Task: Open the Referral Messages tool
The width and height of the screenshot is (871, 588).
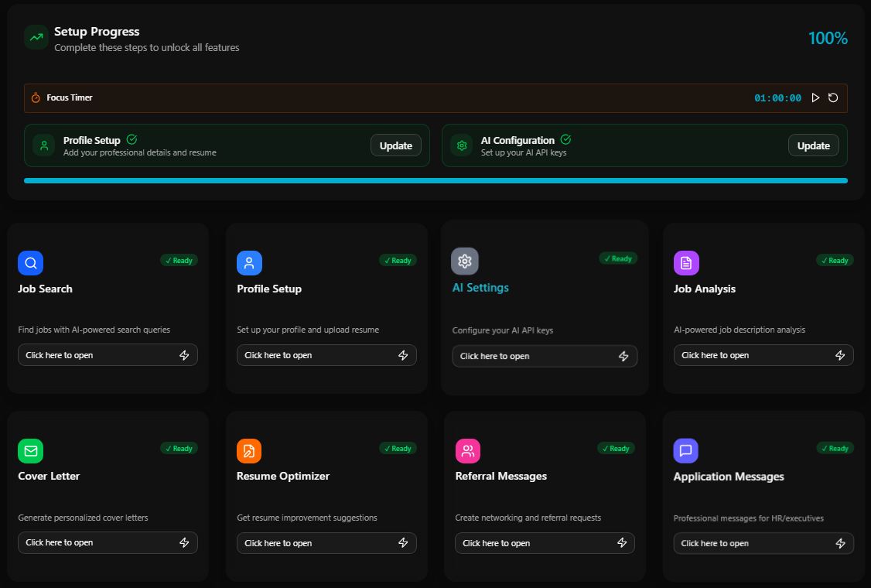Action: pos(545,543)
